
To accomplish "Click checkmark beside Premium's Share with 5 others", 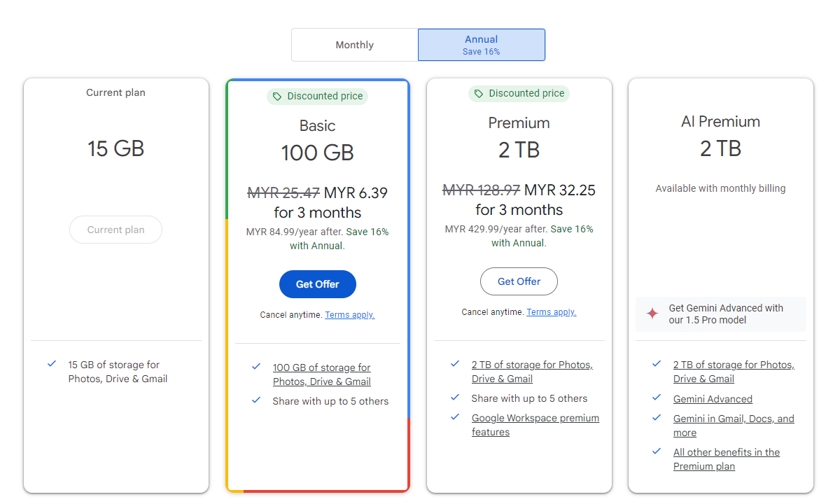I will [455, 398].
